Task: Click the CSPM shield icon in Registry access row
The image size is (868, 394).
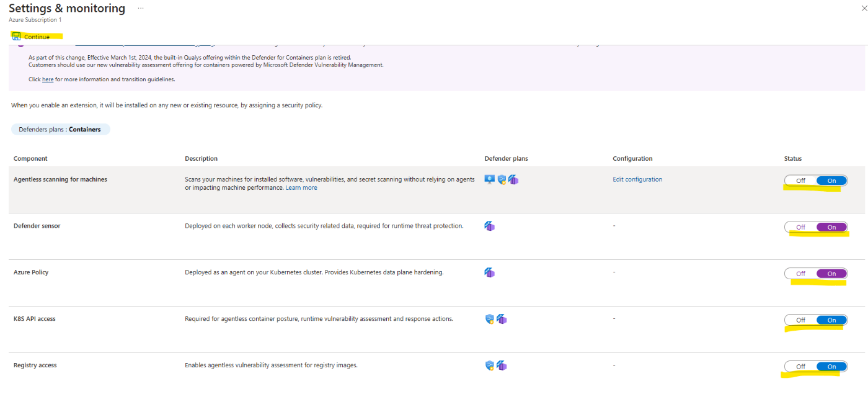Action: [x=490, y=365]
